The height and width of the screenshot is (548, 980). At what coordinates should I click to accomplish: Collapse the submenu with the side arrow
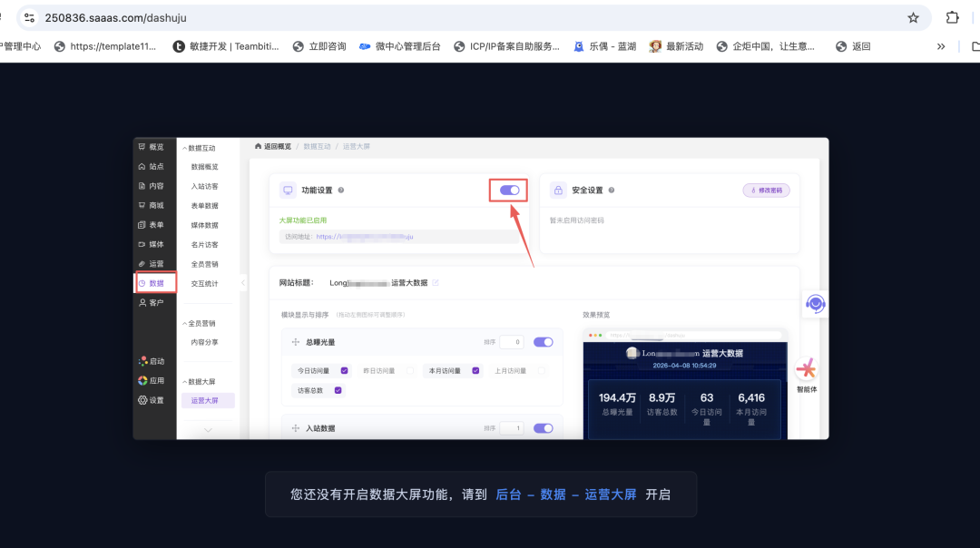pos(243,283)
